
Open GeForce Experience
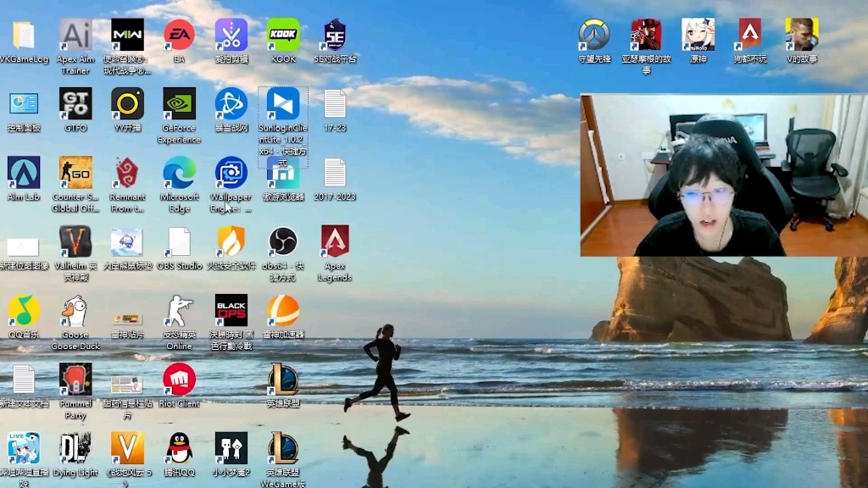click(180, 103)
